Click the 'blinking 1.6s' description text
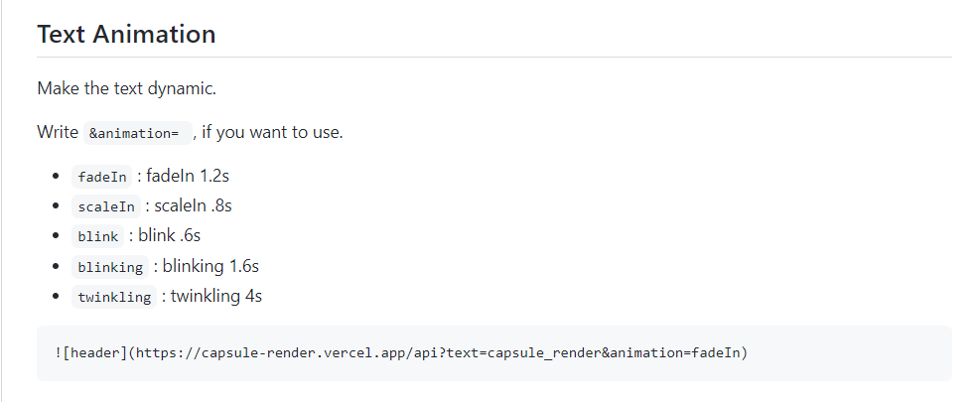 point(210,266)
